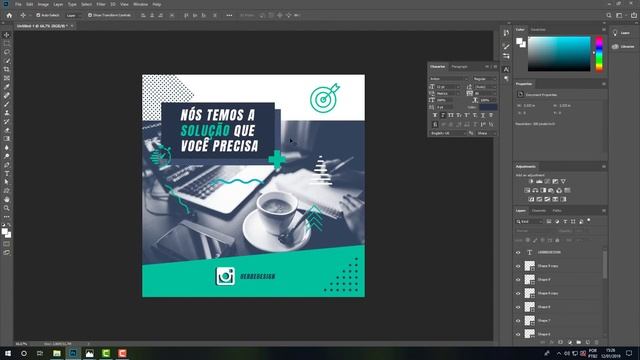Image resolution: width=640 pixels, height=360 pixels.
Task: Select the Eyedropper tool
Action: click(x=7, y=87)
